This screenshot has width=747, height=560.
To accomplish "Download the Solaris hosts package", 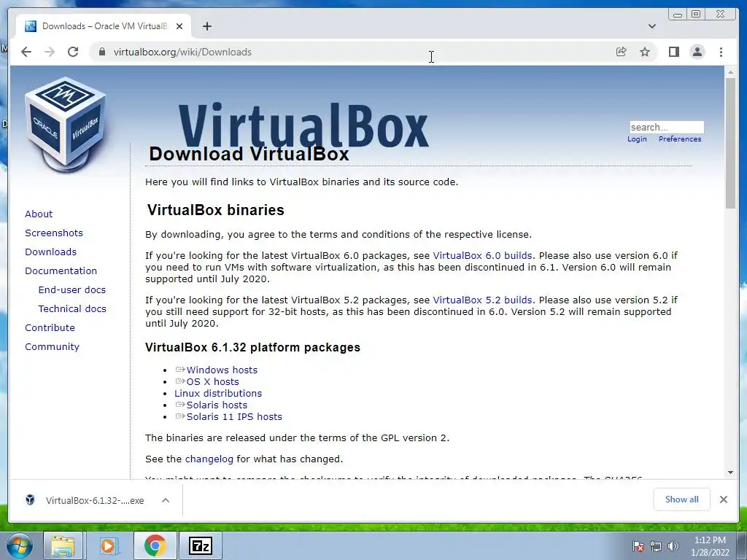I will tap(217, 405).
